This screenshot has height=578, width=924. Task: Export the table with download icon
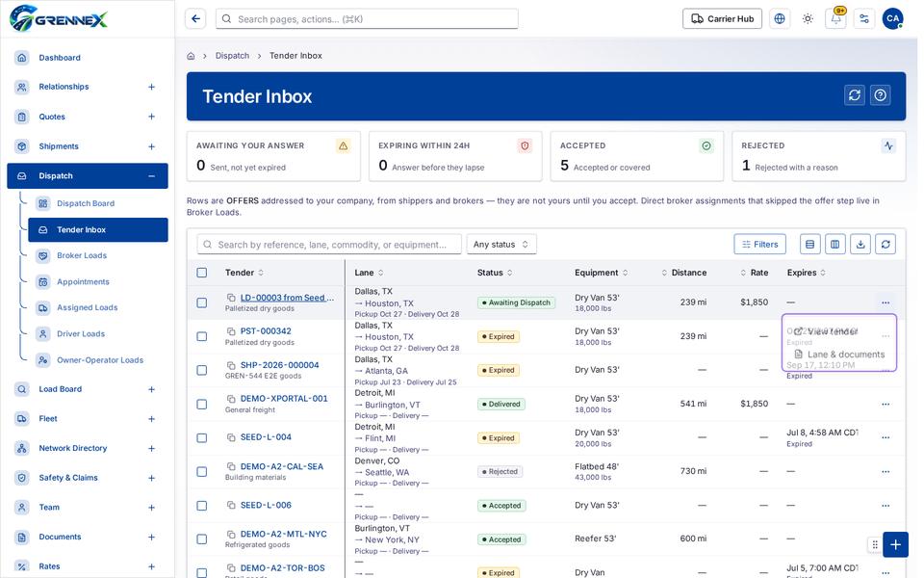tap(860, 244)
